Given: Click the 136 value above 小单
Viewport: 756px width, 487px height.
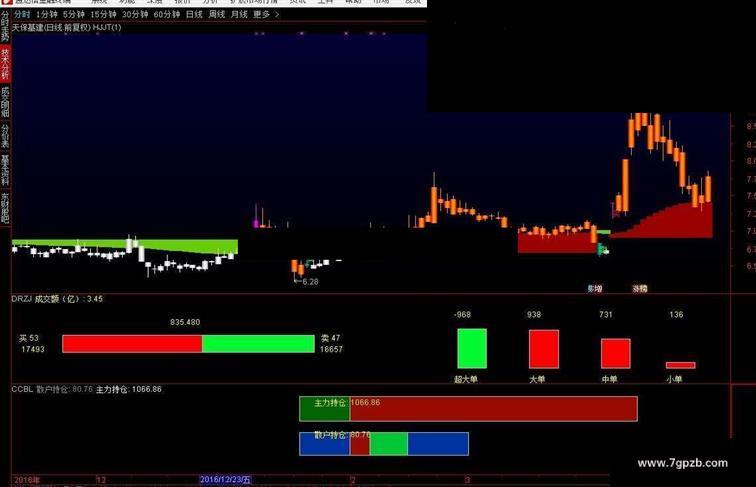Looking at the screenshot, I should coord(676,314).
